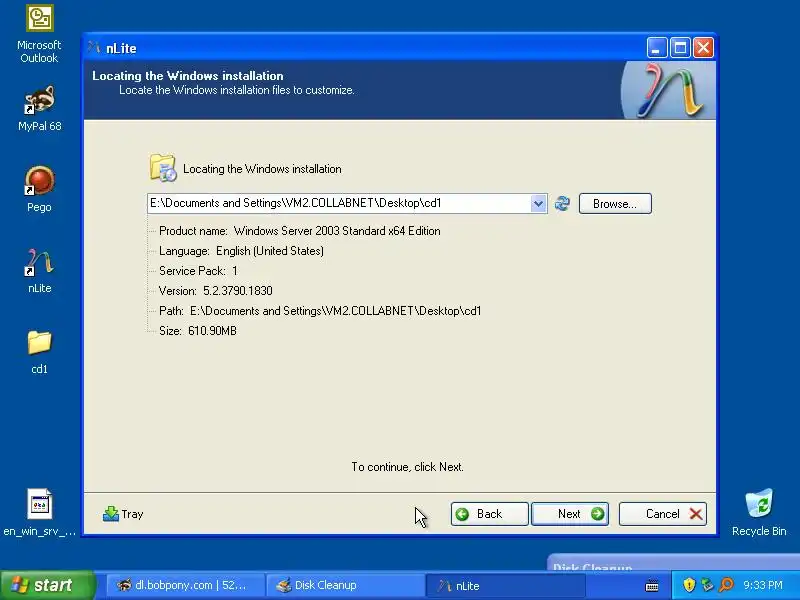This screenshot has width=800, height=600.
Task: Select the nLite desktop shortcut
Action: point(39,270)
